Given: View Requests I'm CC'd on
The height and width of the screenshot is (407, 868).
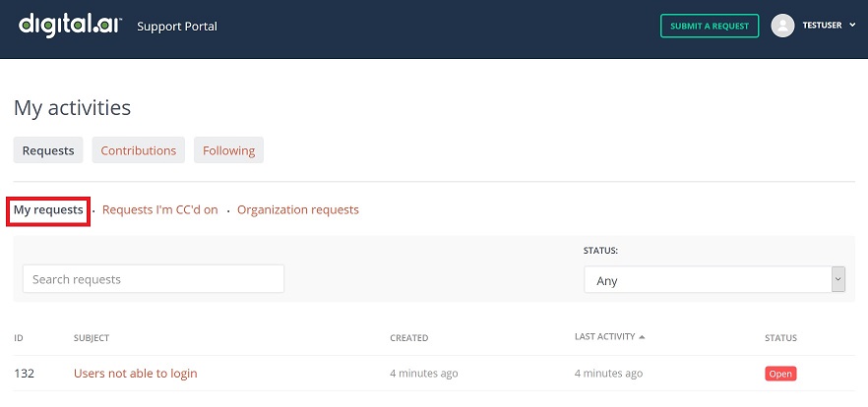Looking at the screenshot, I should click(159, 209).
